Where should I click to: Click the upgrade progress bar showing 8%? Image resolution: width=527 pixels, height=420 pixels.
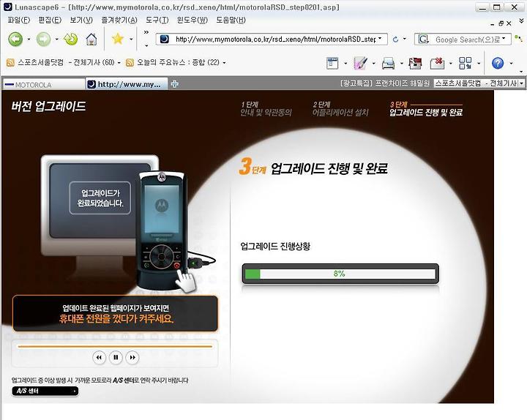pyautogui.click(x=340, y=274)
